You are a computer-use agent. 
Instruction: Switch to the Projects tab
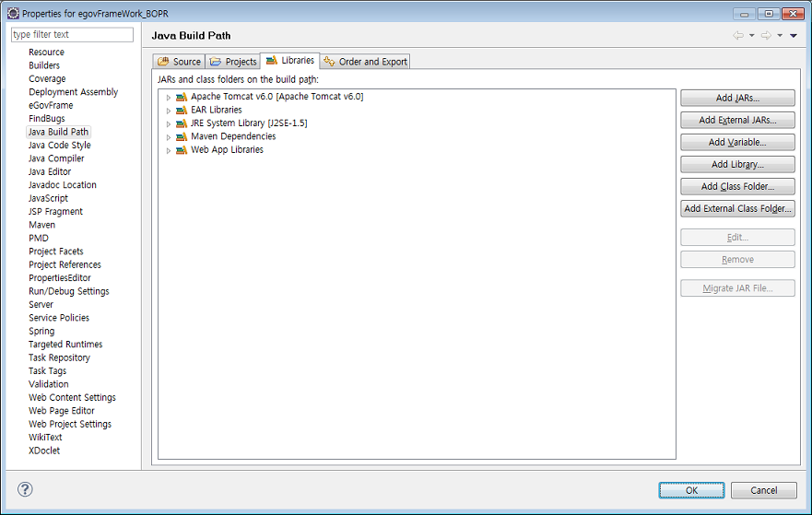tap(233, 62)
